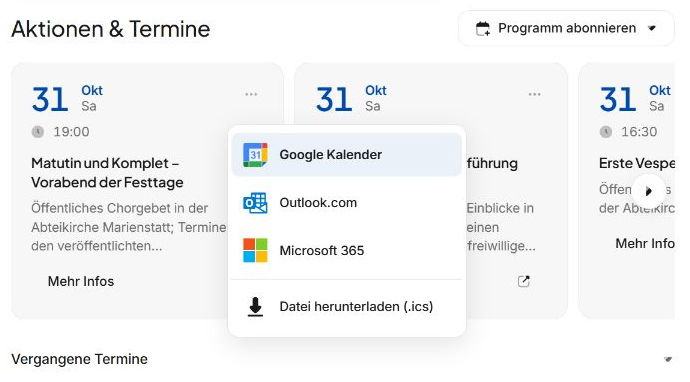The image size is (690, 382).
Task: Click the Microsoft 365 four-square logo
Action: click(x=255, y=250)
